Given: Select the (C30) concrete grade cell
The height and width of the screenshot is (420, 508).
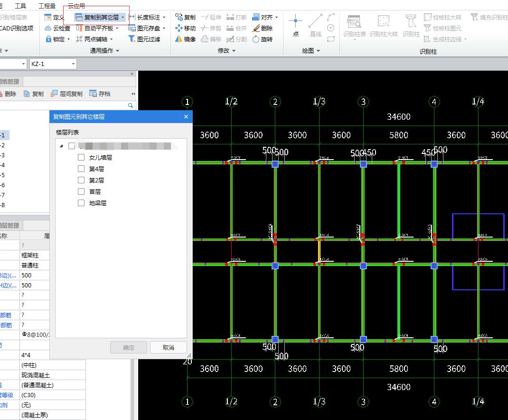Looking at the screenshot, I should (53, 395).
